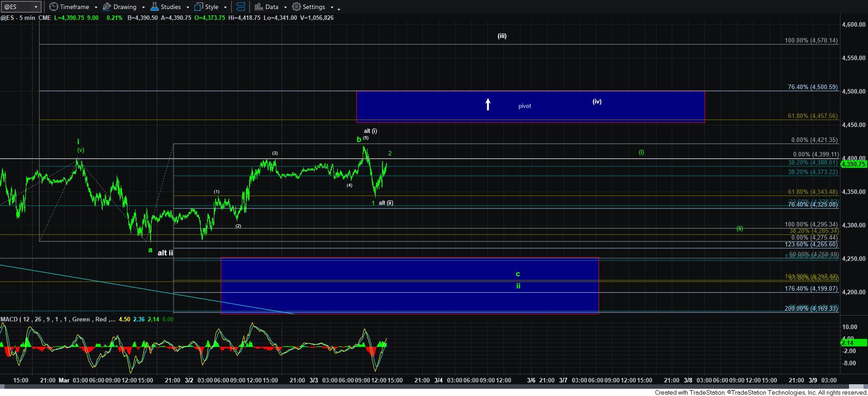Click the horizontal chart scrollbar
The image size is (868, 396).
click(434, 387)
